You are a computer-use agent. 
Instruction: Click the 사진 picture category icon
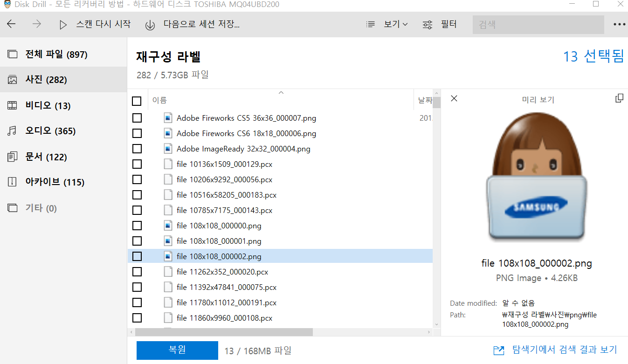[x=12, y=80]
